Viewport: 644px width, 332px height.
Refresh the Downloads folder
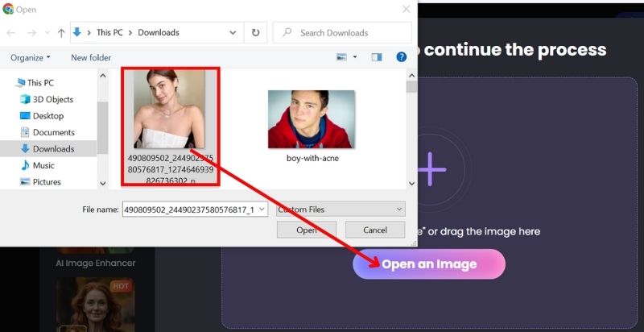click(255, 32)
